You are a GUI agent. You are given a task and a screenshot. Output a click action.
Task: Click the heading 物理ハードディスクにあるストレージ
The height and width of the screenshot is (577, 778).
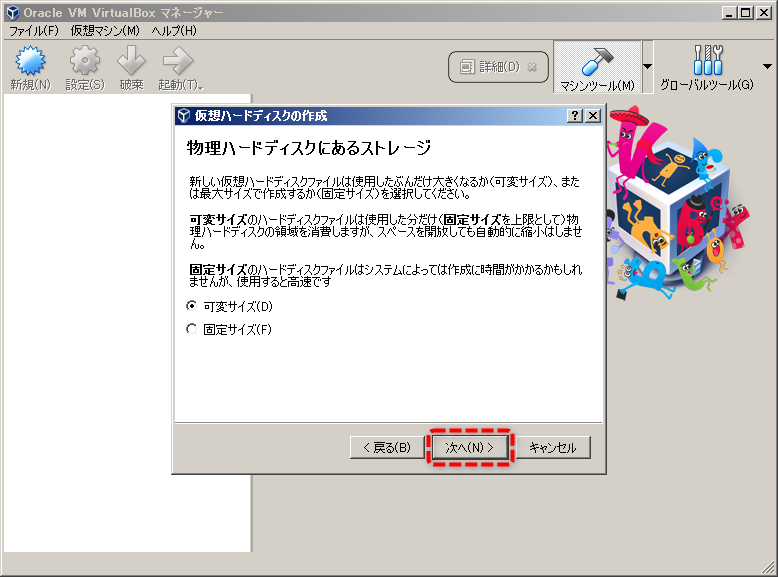(309, 147)
